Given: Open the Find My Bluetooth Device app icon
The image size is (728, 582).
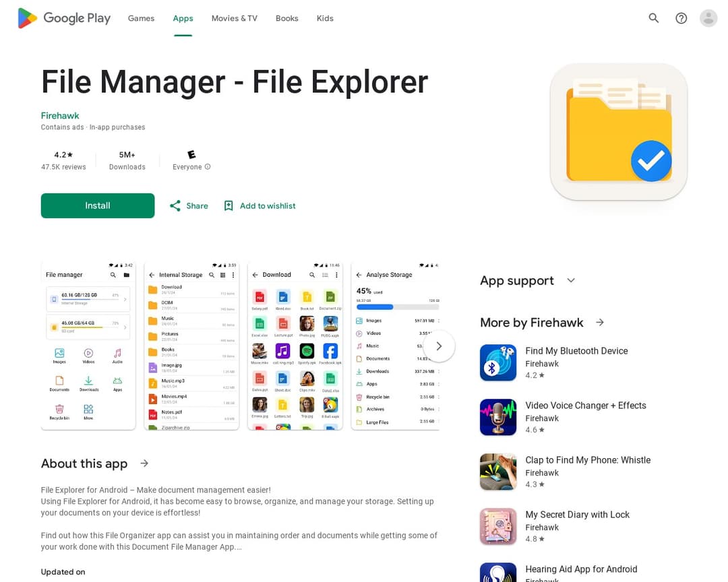Looking at the screenshot, I should [498, 362].
